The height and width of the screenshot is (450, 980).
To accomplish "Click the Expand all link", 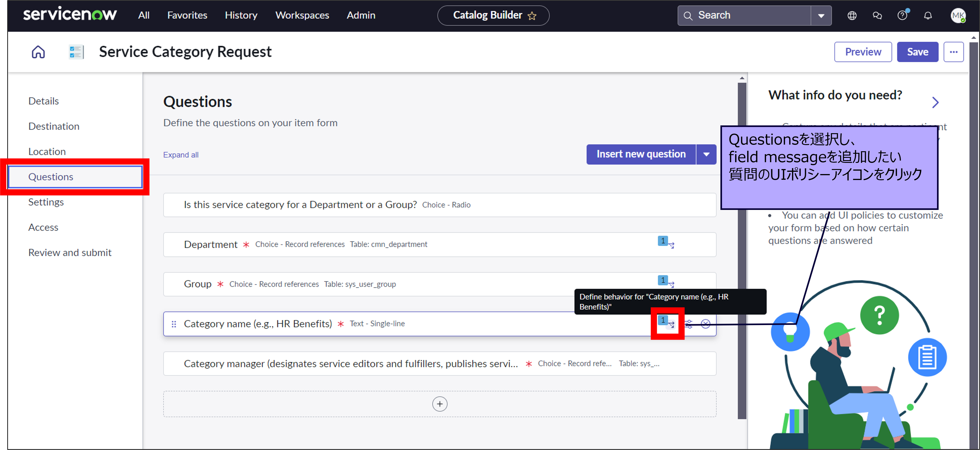I will [181, 155].
